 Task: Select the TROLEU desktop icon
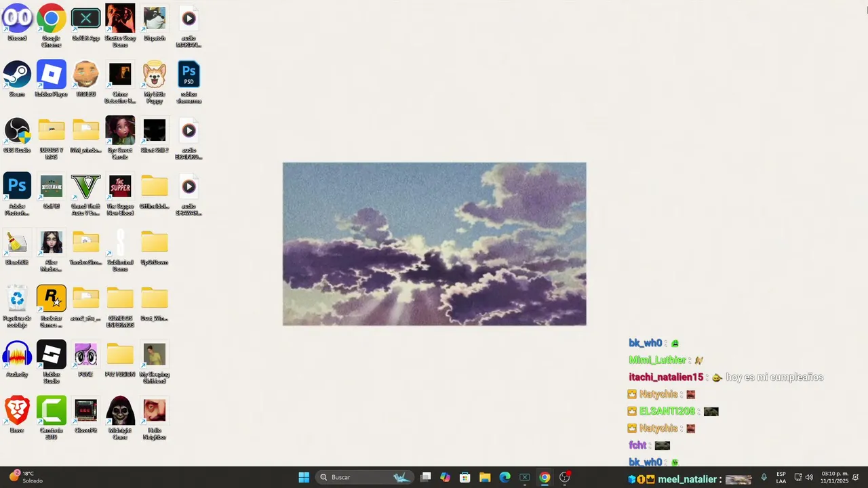coord(85,79)
